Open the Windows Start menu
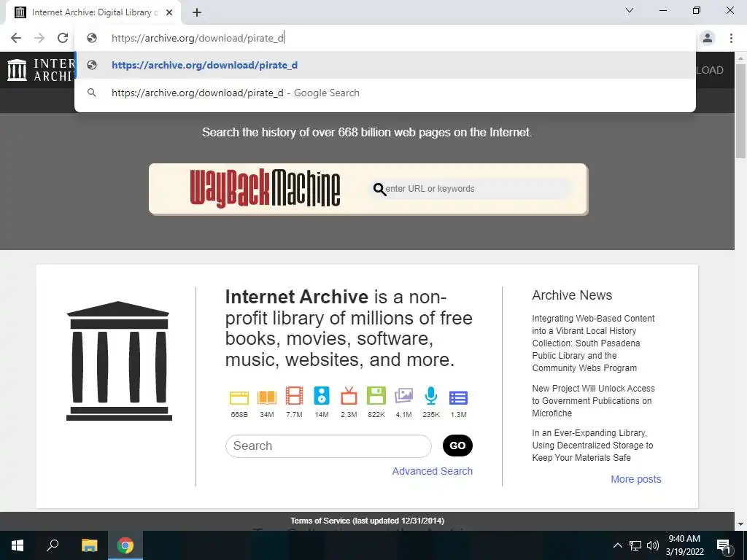Screen dimensions: 747x560 coord(18,545)
